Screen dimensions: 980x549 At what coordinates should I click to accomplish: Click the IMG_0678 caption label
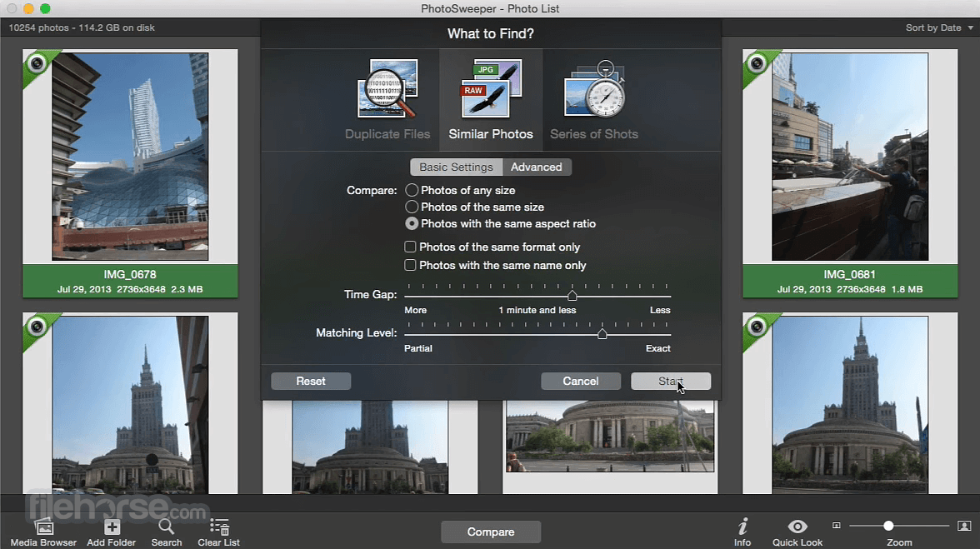(130, 281)
